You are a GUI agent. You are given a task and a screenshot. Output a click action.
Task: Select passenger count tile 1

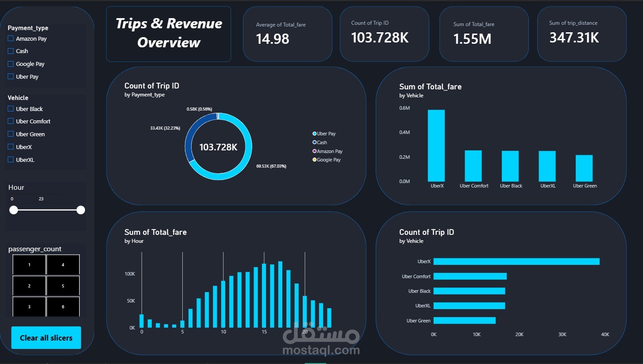(29, 264)
